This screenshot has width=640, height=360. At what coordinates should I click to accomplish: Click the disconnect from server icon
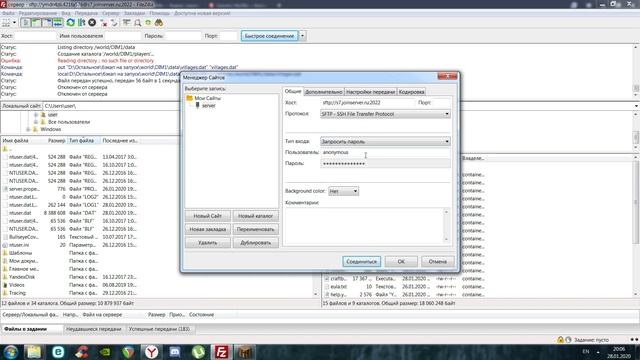(x=103, y=23)
